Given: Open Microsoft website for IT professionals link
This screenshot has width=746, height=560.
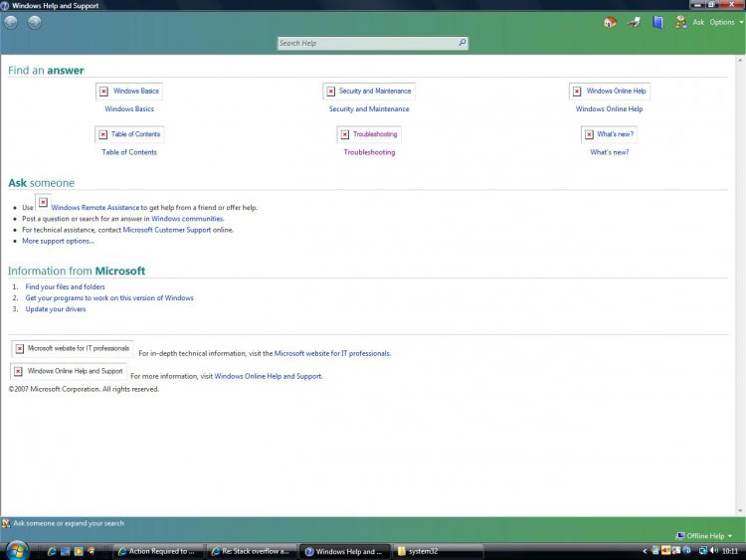Looking at the screenshot, I should coord(332,353).
